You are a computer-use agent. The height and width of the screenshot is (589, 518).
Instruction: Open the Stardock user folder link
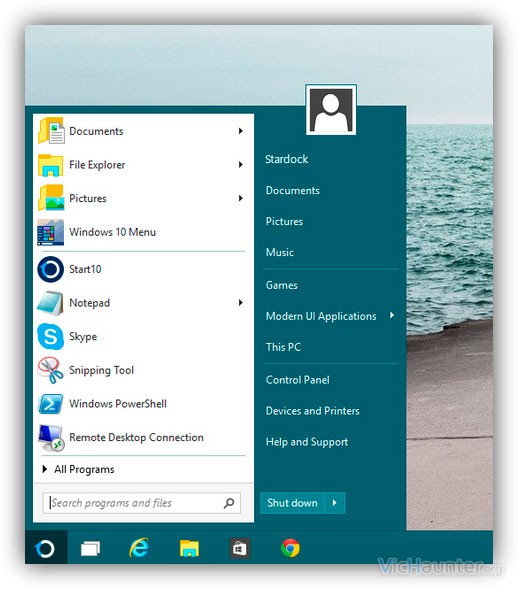[x=287, y=159]
